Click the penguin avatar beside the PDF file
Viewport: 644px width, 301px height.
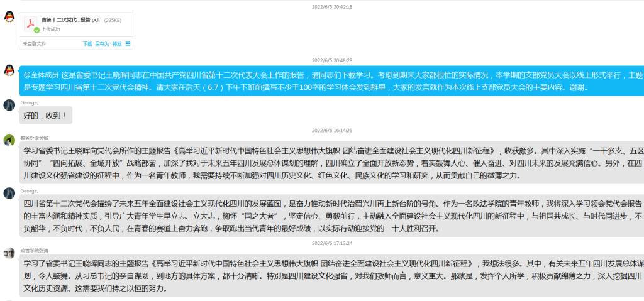[9, 17]
